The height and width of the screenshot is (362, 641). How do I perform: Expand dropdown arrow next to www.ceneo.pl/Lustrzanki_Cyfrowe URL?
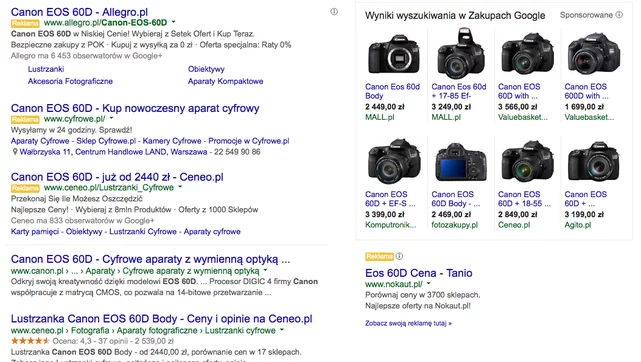tap(180, 187)
